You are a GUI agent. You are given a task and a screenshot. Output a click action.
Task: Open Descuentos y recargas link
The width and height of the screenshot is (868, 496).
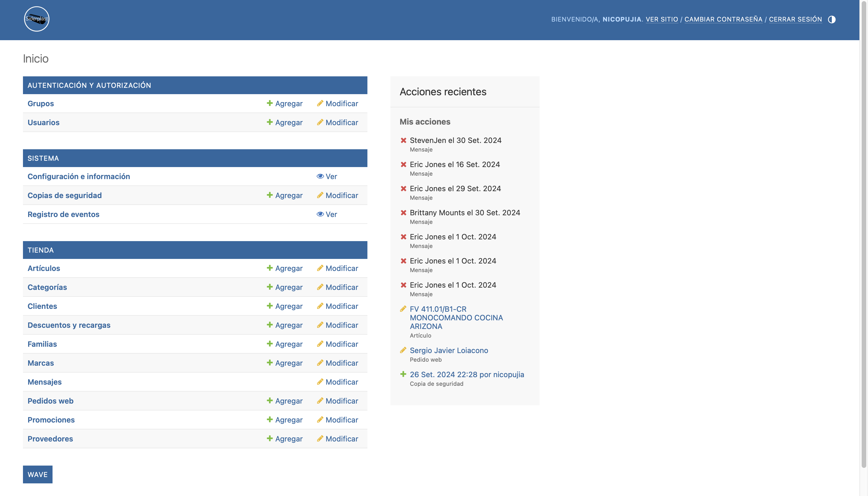(69, 325)
